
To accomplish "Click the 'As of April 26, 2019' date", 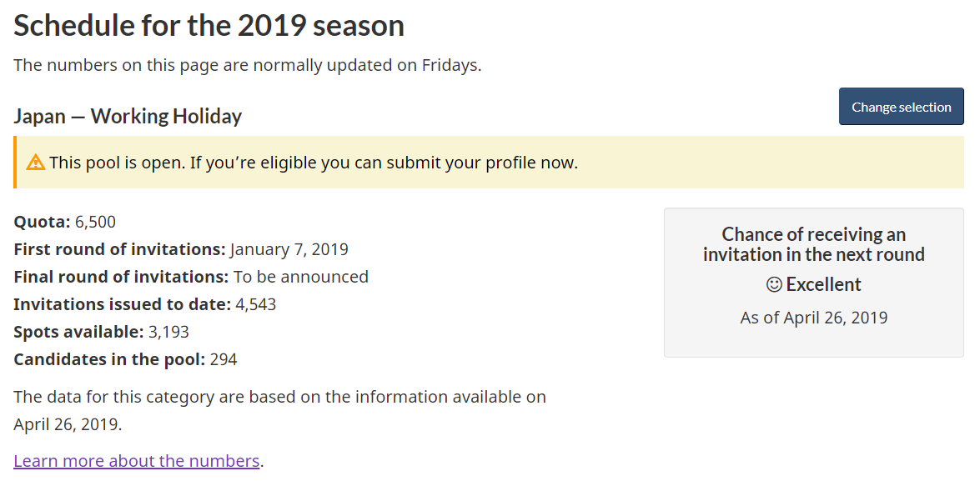I will 813,318.
